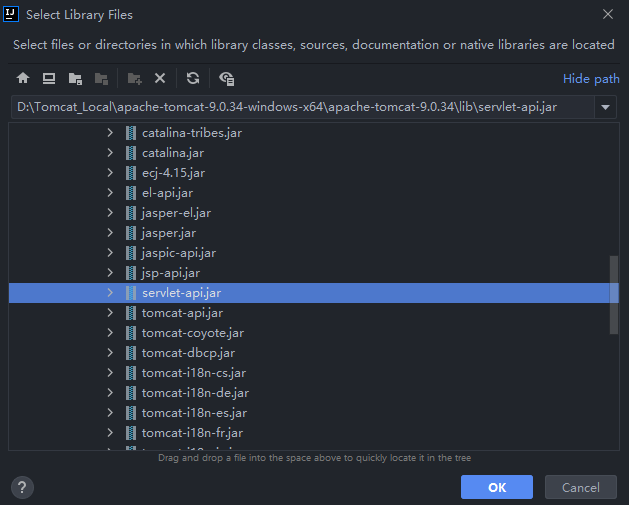The height and width of the screenshot is (505, 629).
Task: Expand servlet-api.jar node
Action: (x=110, y=293)
